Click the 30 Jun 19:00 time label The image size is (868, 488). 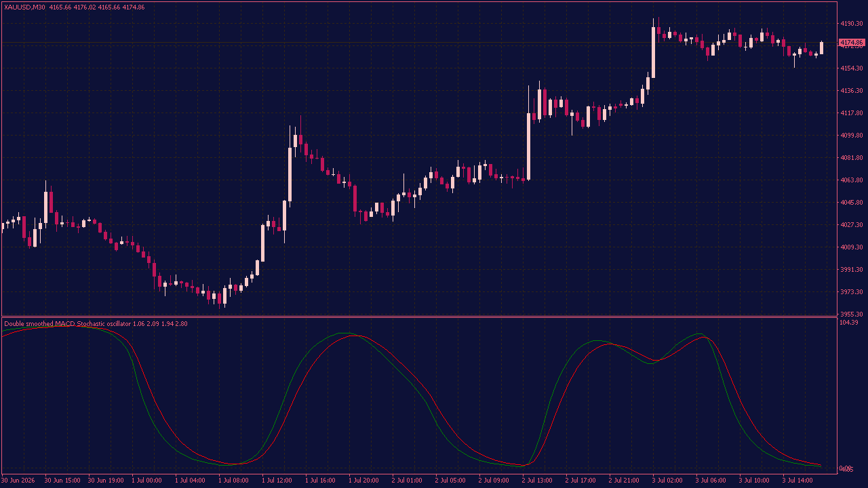(x=106, y=481)
